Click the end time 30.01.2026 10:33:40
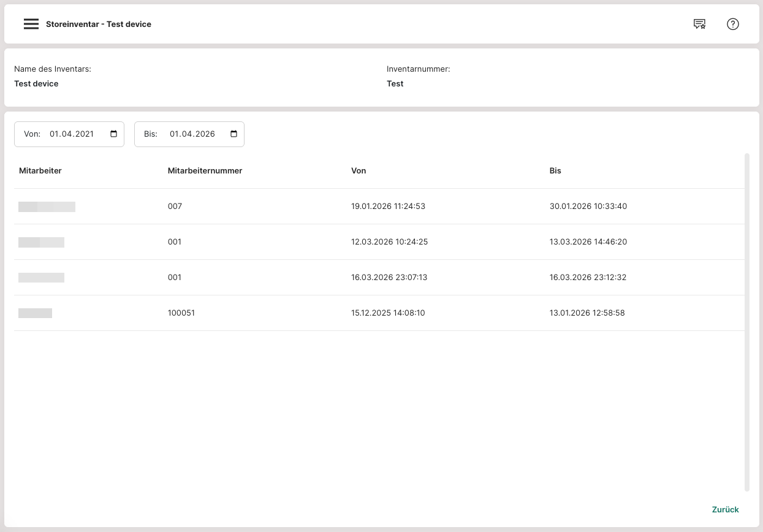Viewport: 763px width, 532px height. point(588,207)
